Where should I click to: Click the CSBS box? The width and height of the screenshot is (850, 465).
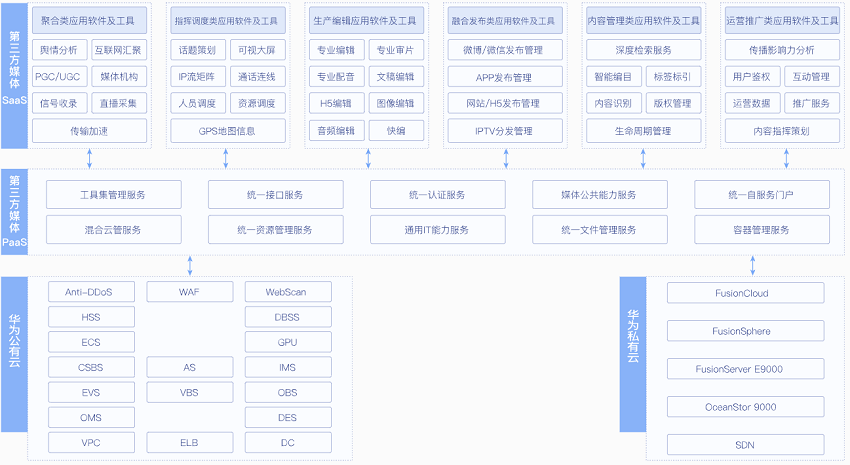click(92, 367)
